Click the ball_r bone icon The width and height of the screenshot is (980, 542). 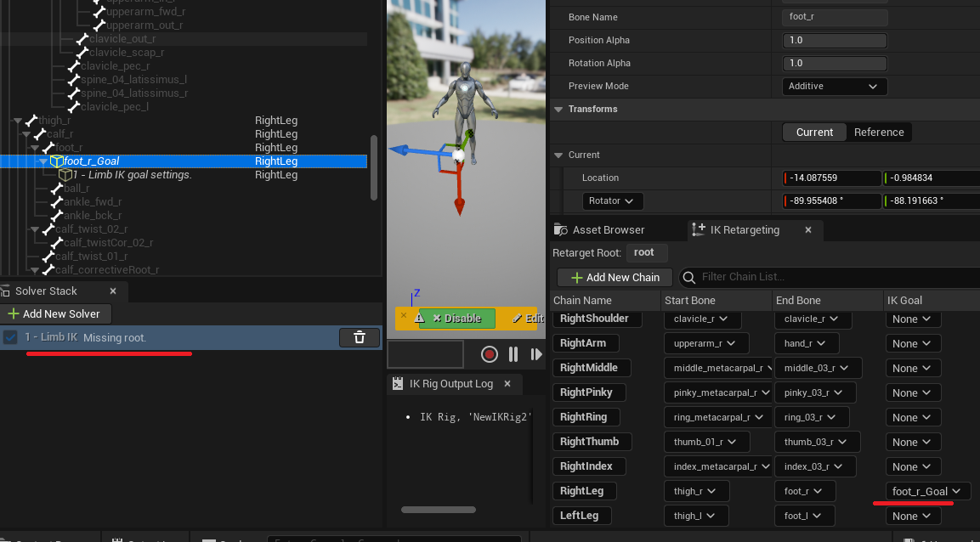pos(56,188)
